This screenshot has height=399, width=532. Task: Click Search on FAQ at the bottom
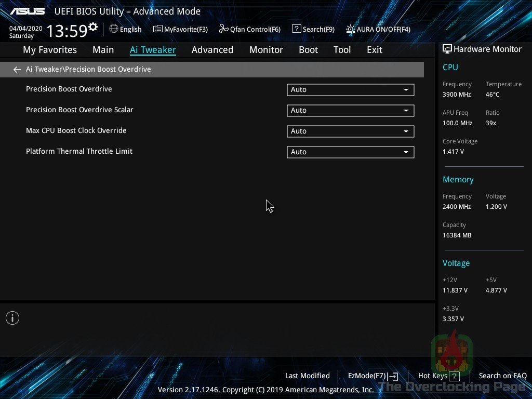pyautogui.click(x=502, y=376)
